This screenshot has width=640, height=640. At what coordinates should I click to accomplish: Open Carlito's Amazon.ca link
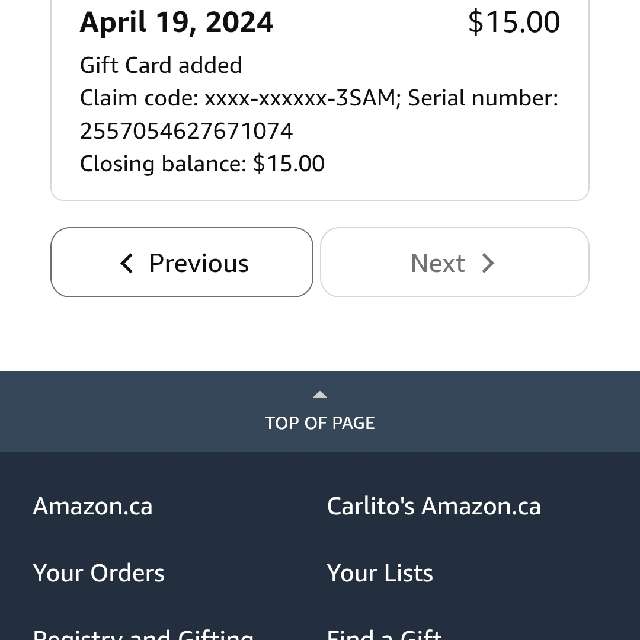click(x=433, y=506)
